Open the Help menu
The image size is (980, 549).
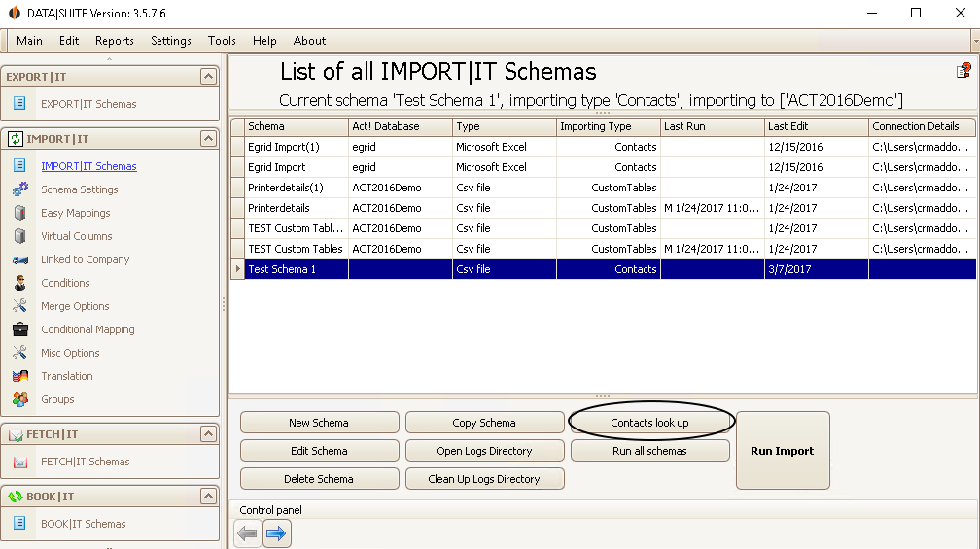[264, 41]
